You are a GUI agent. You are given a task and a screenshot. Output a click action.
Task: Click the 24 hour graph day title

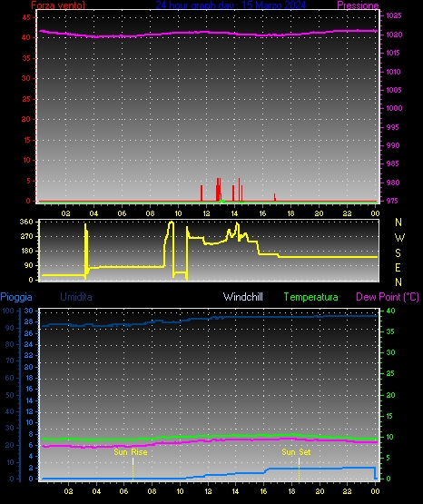click(231, 5)
